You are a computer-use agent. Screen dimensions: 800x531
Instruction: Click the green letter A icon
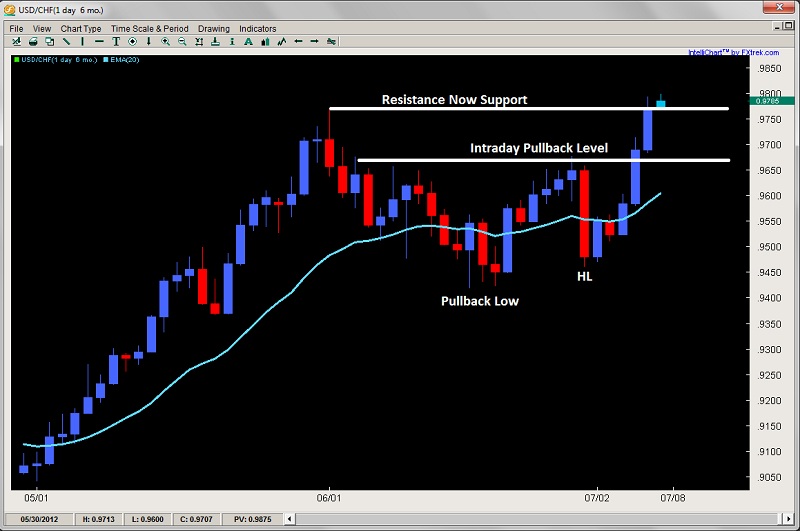click(248, 41)
